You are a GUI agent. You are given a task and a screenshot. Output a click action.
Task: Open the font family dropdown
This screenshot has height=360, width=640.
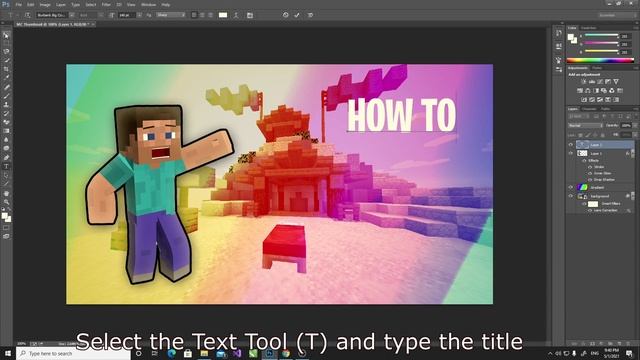(x=71, y=15)
